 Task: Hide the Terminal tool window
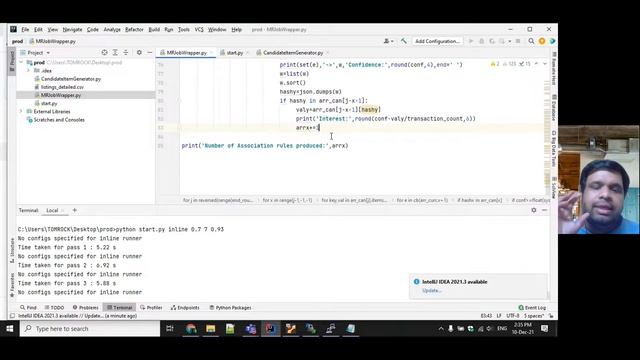coord(544,210)
